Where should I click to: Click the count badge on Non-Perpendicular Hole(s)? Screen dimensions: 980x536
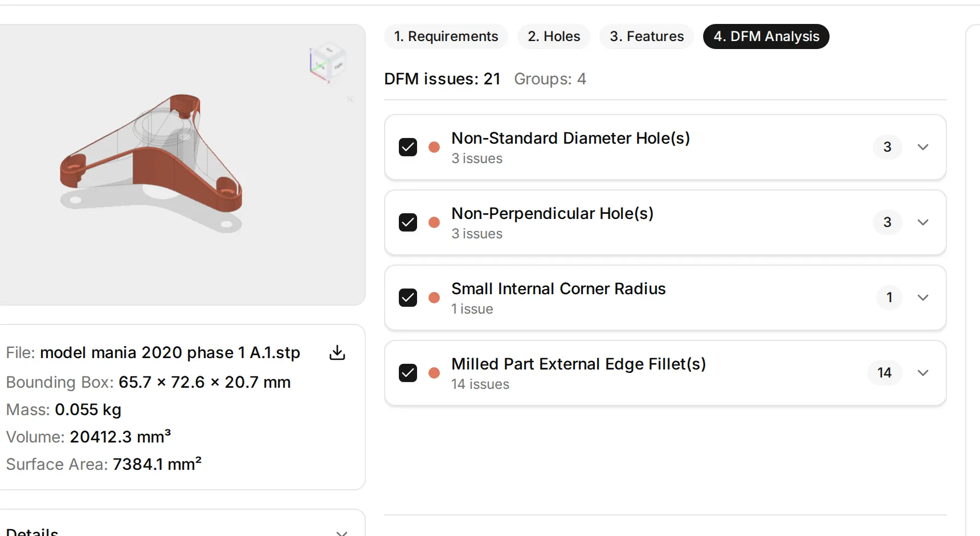887,222
